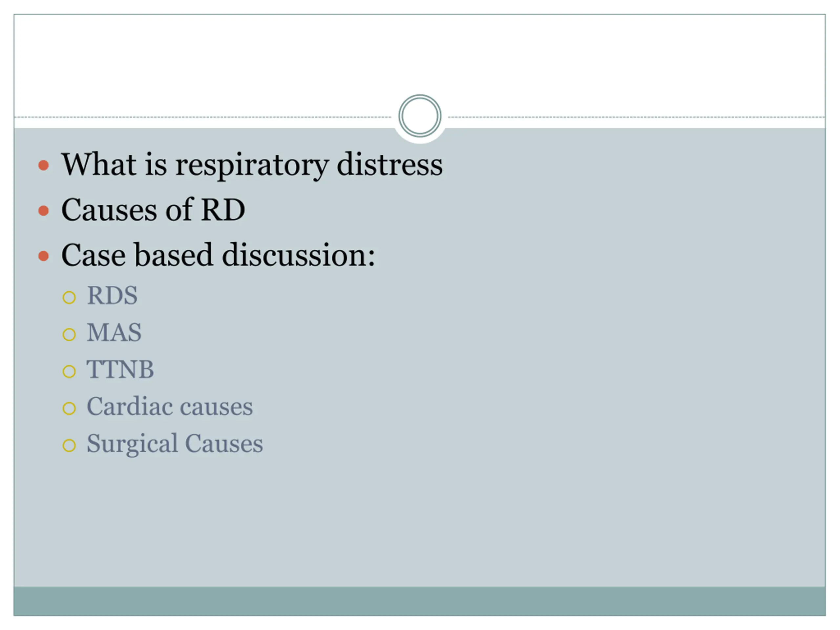Click the "Cardiac causes" sub-item
The height and width of the screenshot is (630, 840).
pyautogui.click(x=169, y=407)
